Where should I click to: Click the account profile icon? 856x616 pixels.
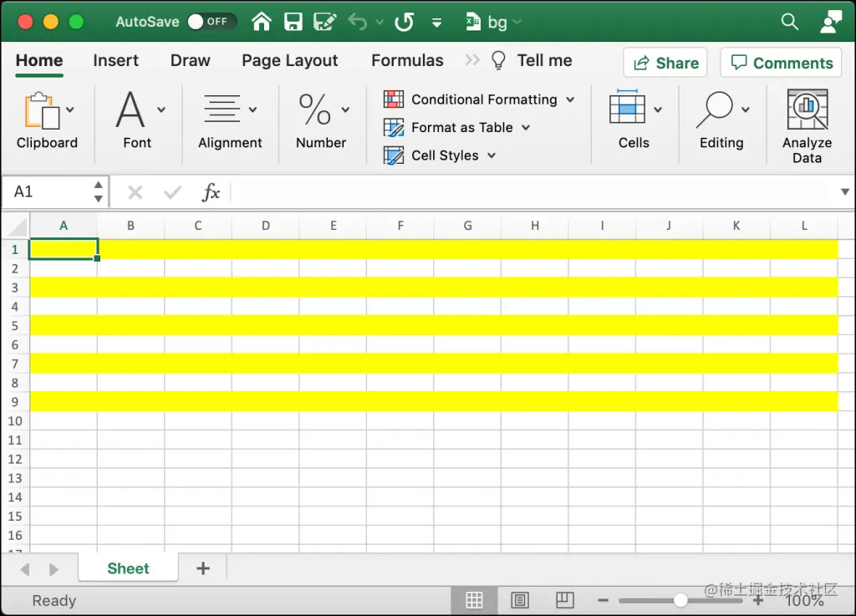point(830,22)
